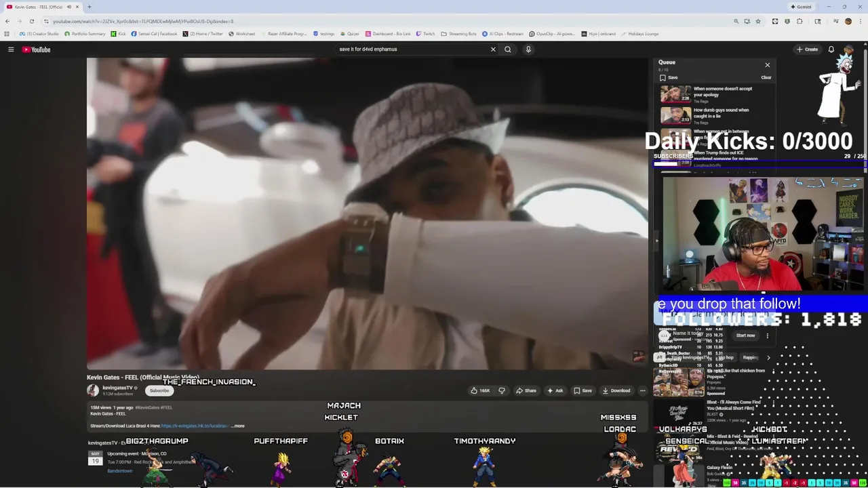Screen dimensions: 868x488
Task: Open Gemini in Chrome title bar
Action: click(x=801, y=7)
